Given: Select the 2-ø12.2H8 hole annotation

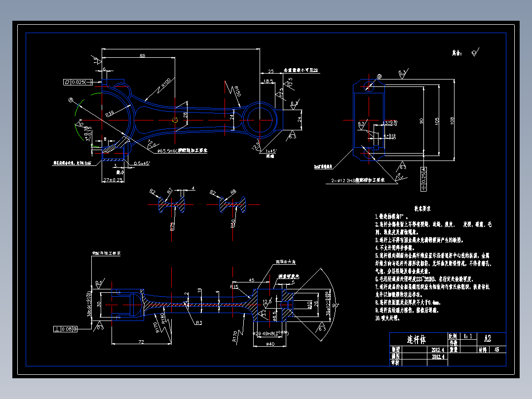Looking at the screenshot, I should [358, 180].
